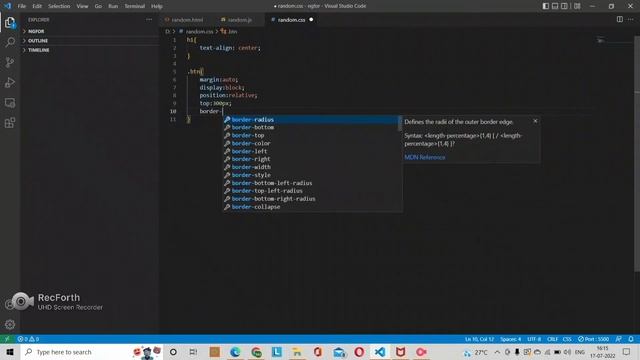The height and width of the screenshot is (360, 640).
Task: Open the Terminal menu
Action: click(x=134, y=6)
